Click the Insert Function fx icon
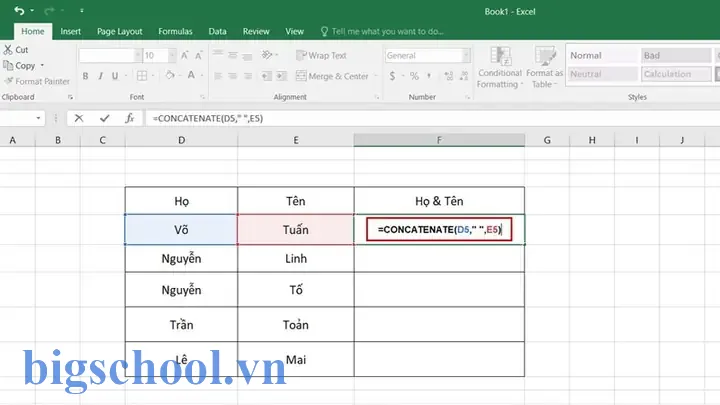This screenshot has width=720, height=405. pyautogui.click(x=129, y=118)
